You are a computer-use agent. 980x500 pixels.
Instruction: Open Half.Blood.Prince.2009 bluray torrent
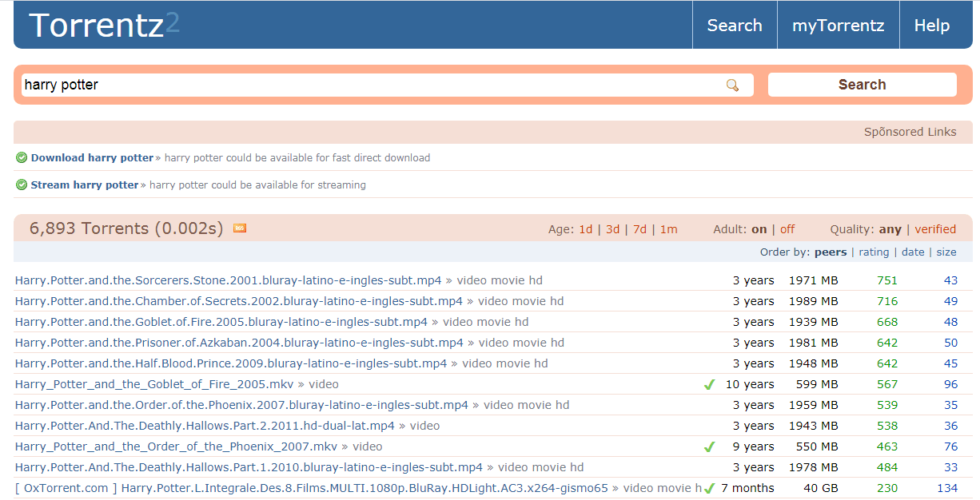tap(231, 363)
